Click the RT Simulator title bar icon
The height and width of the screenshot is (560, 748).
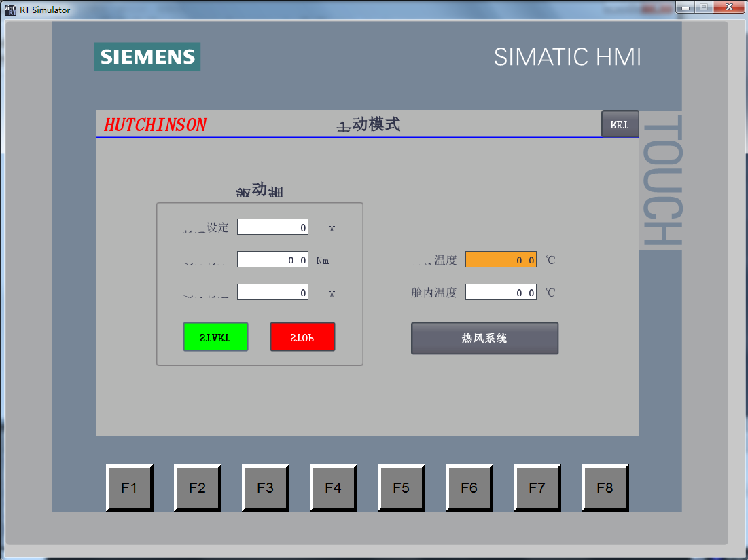coord(10,10)
